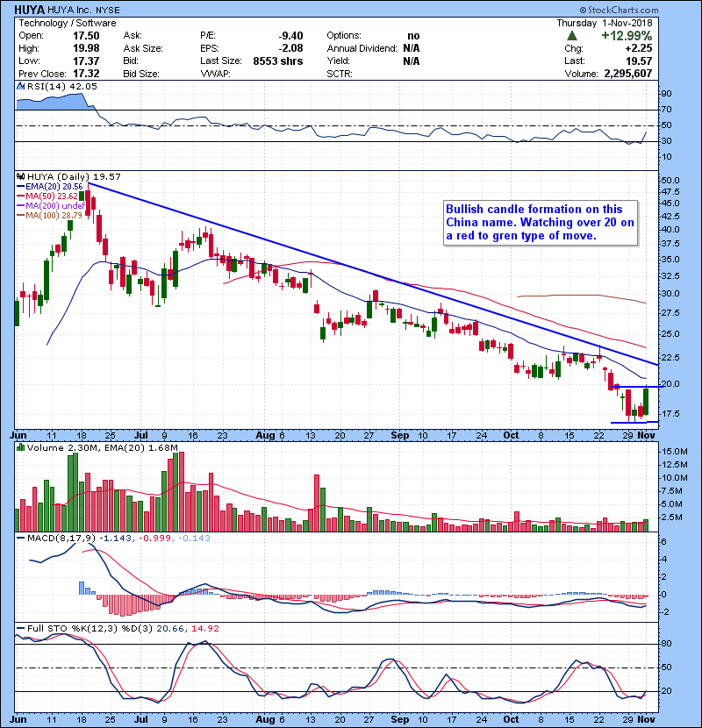Click the stochastic %D value 14.92
Screen dimensions: 702x728
tap(204, 629)
